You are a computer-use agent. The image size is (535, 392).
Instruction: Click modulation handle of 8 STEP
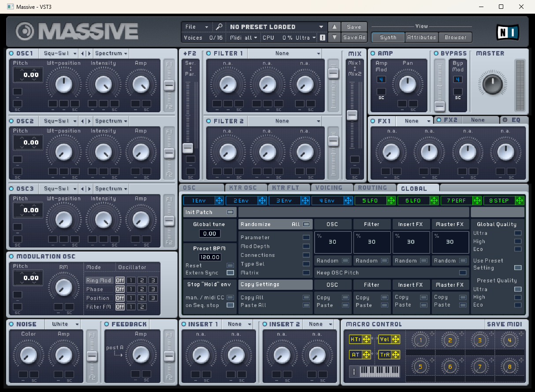[x=520, y=201]
